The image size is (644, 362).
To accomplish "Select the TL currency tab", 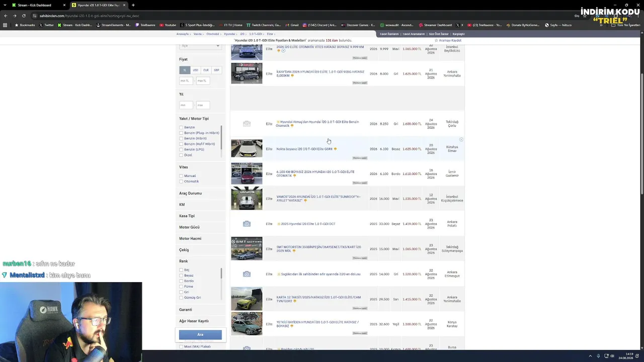I will 185,70.
